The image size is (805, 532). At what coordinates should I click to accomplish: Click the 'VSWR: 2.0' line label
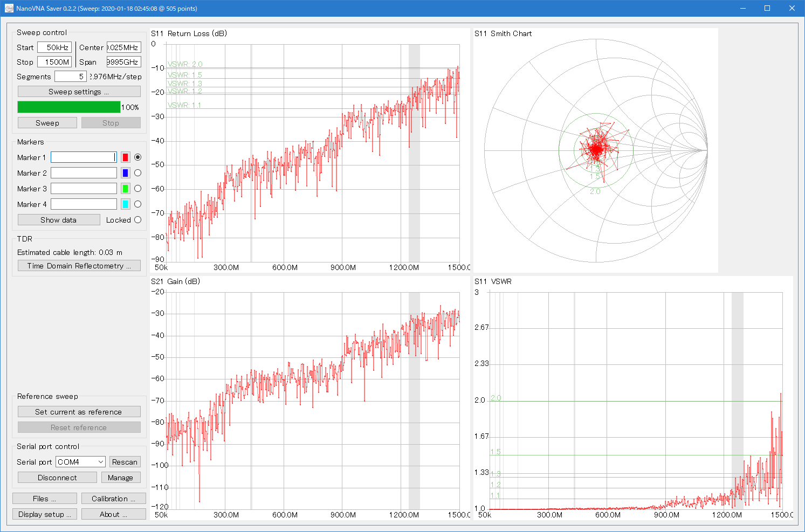[x=185, y=64]
